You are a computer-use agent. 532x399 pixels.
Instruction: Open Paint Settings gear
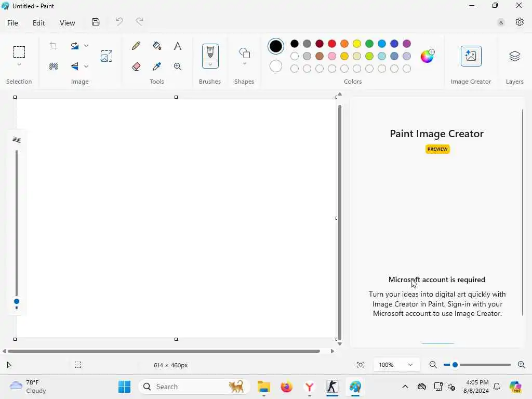(x=520, y=22)
